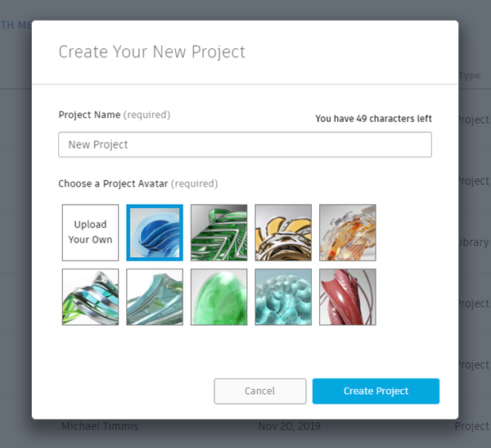Click Upload Your Own avatar tile
This screenshot has width=491, height=448.
[x=91, y=233]
